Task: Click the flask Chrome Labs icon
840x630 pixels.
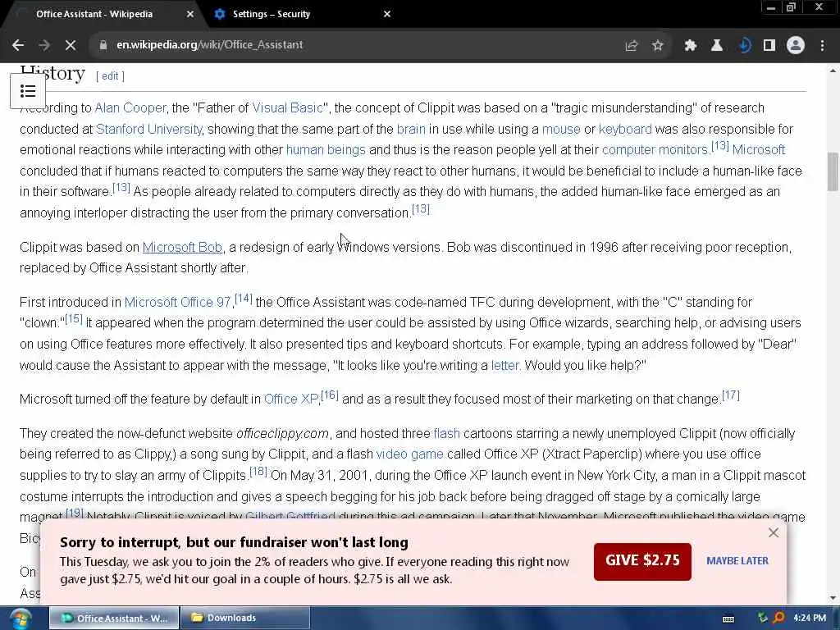Action: (717, 46)
